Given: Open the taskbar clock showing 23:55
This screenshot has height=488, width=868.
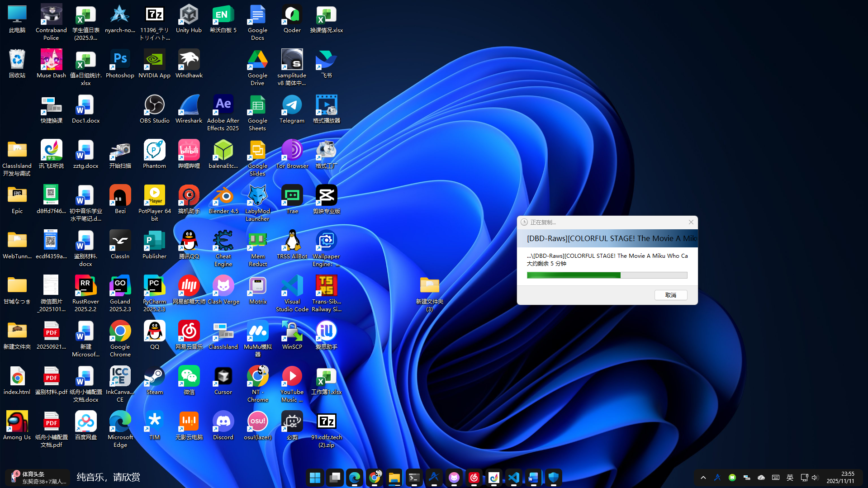Looking at the screenshot, I should [x=840, y=478].
